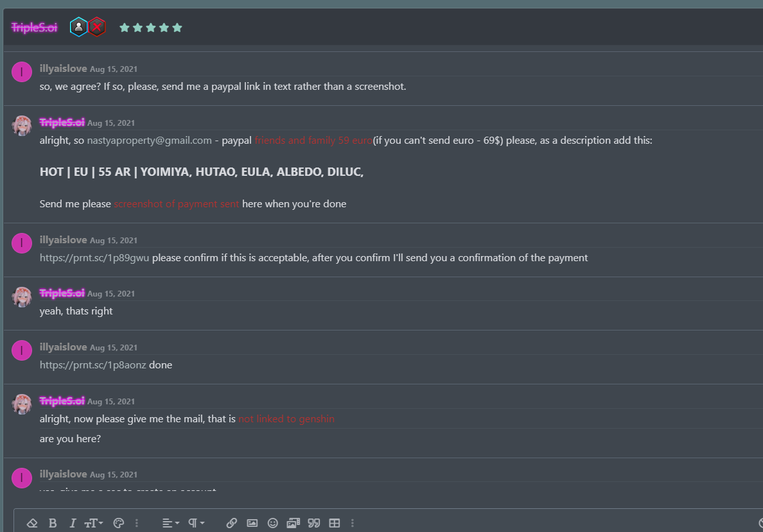Click TripleS.oi username above "alright, now please give" message
The image size is (763, 532).
(x=62, y=400)
